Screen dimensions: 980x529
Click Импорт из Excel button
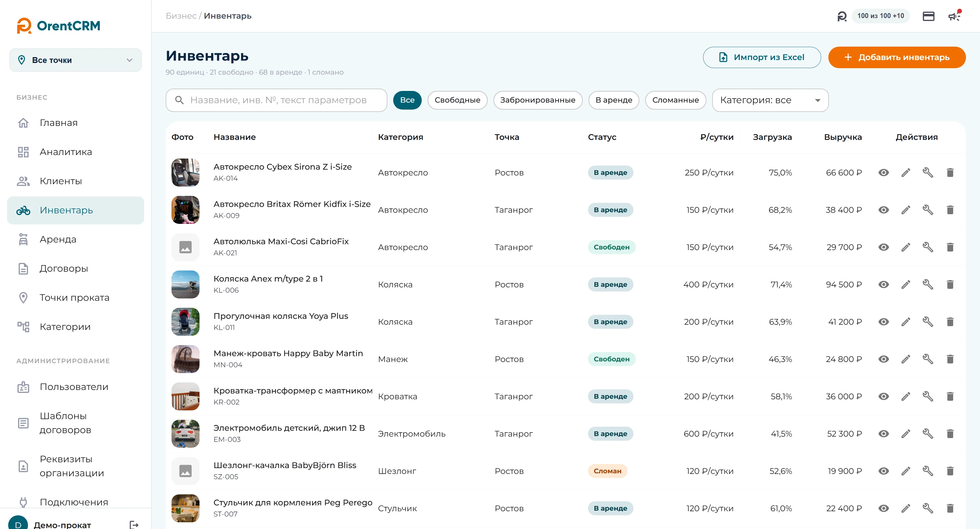[762, 57]
